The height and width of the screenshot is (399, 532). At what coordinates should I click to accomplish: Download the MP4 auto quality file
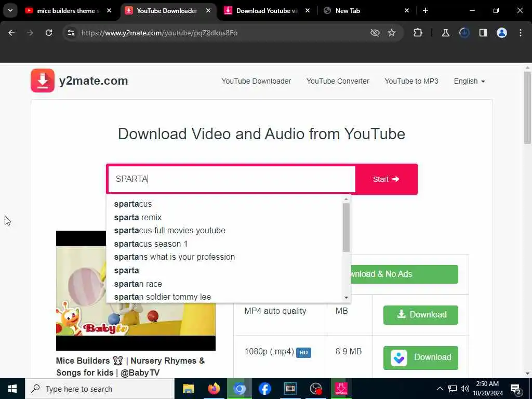[420, 315]
